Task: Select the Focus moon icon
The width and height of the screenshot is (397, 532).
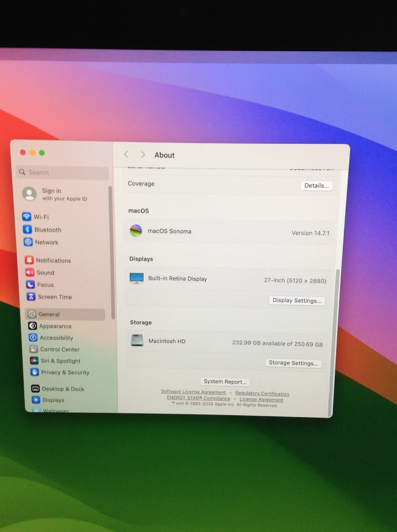Action: 31,284
